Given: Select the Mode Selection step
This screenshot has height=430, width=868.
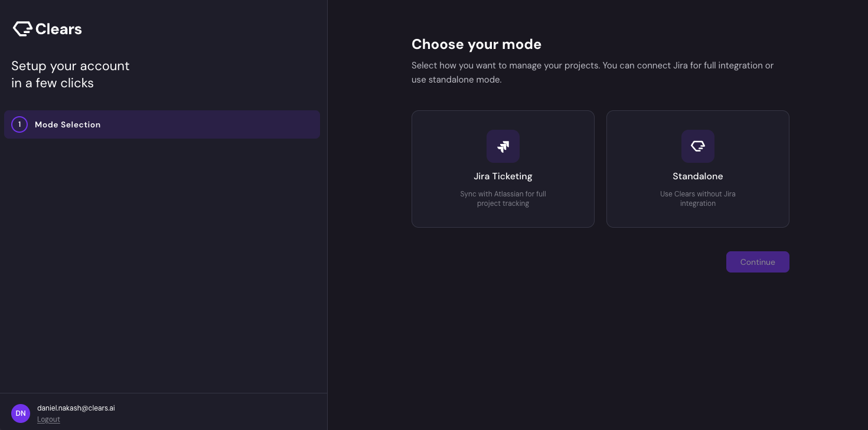Looking at the screenshot, I should [x=162, y=124].
